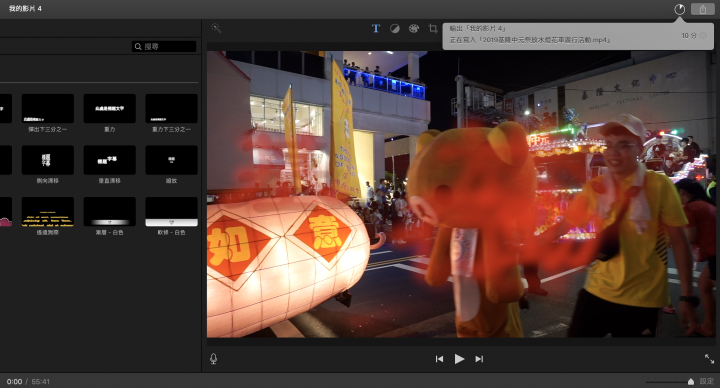Click the 重力 label under the thumbnail
The width and height of the screenshot is (720, 388).
pos(109,129)
